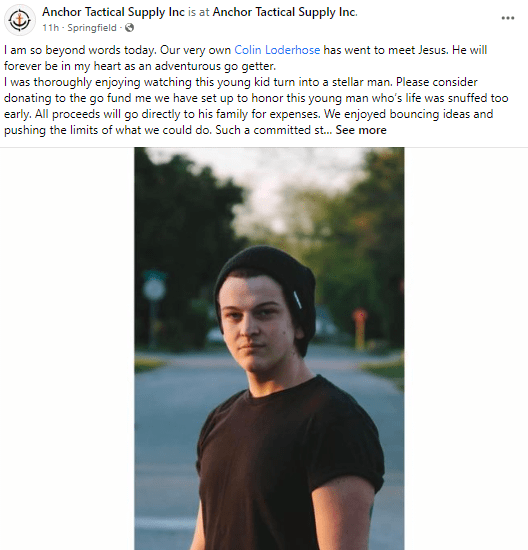528x550 pixels.
Task: Open the post via the 11h timestamp
Action: 51,28
